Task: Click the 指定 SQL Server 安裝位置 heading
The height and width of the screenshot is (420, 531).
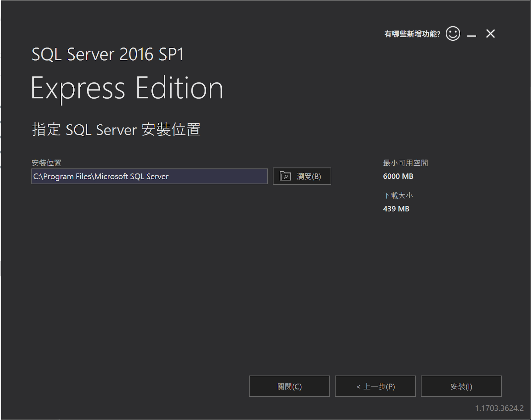Action: tap(116, 129)
